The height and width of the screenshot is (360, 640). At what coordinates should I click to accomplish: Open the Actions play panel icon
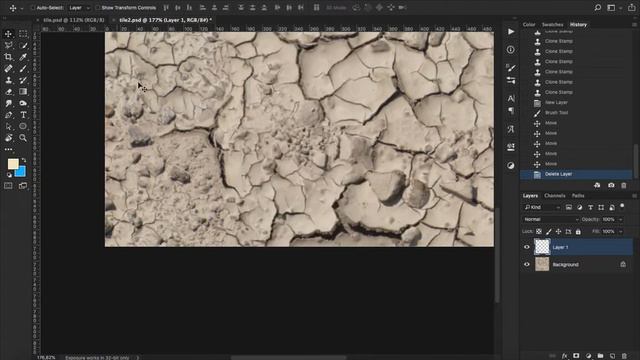(x=511, y=31)
